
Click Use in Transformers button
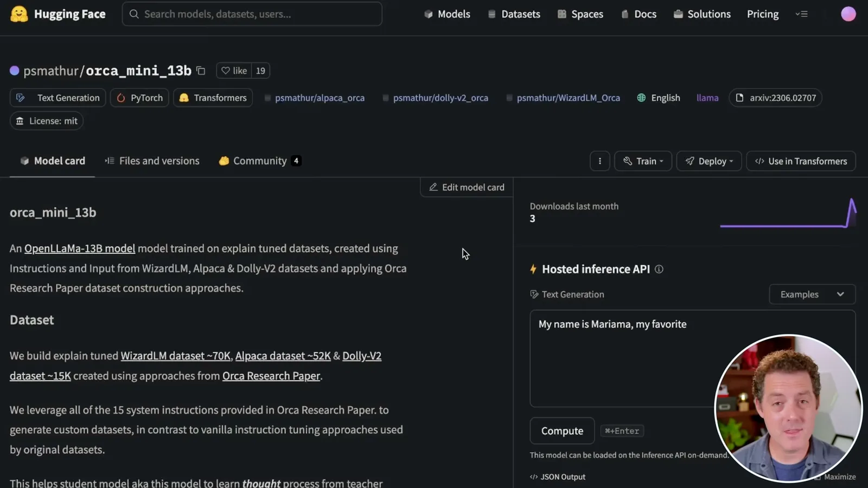801,161
